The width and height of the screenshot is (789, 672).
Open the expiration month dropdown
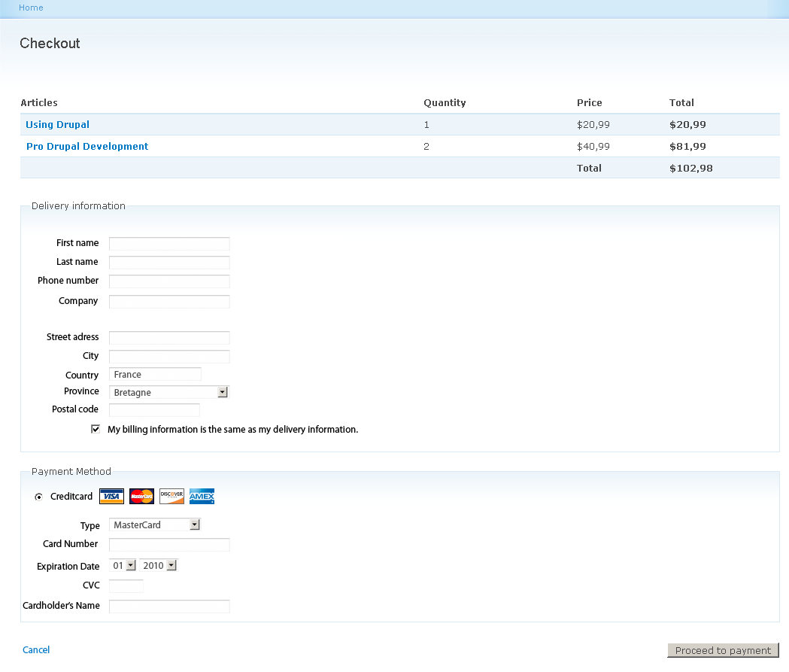click(132, 565)
